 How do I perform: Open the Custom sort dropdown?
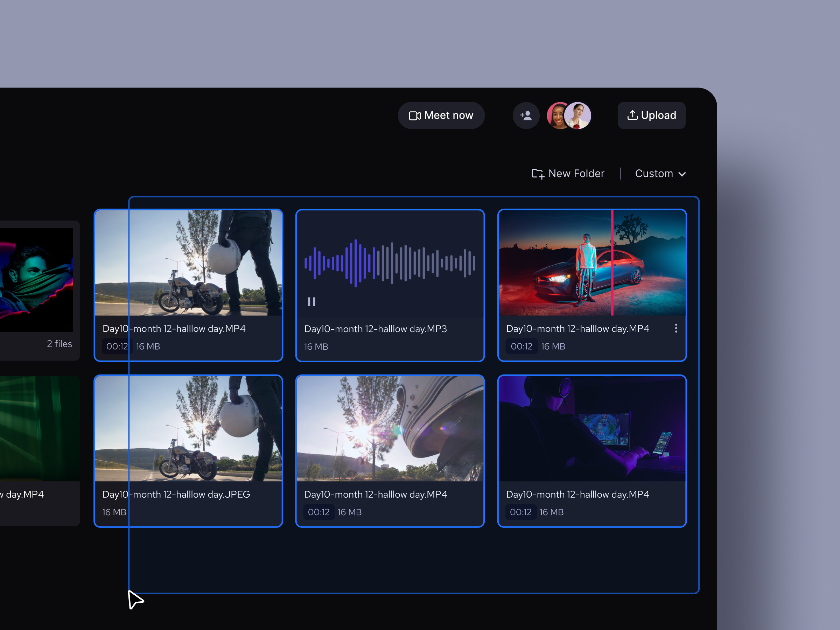tap(654, 174)
